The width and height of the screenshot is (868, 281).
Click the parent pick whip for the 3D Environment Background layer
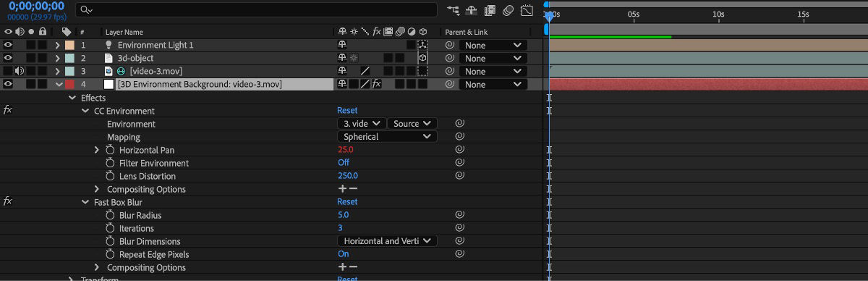point(449,84)
